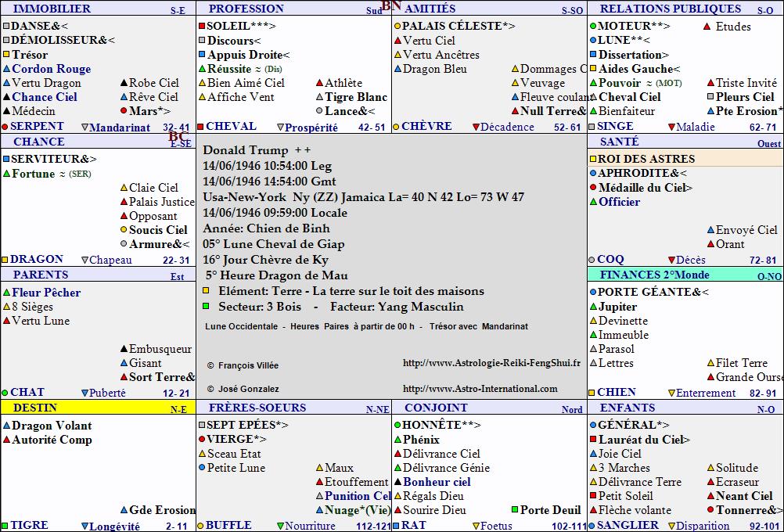Click the red circle icon before Mars
This screenshot has width=784, height=532.
point(124,110)
